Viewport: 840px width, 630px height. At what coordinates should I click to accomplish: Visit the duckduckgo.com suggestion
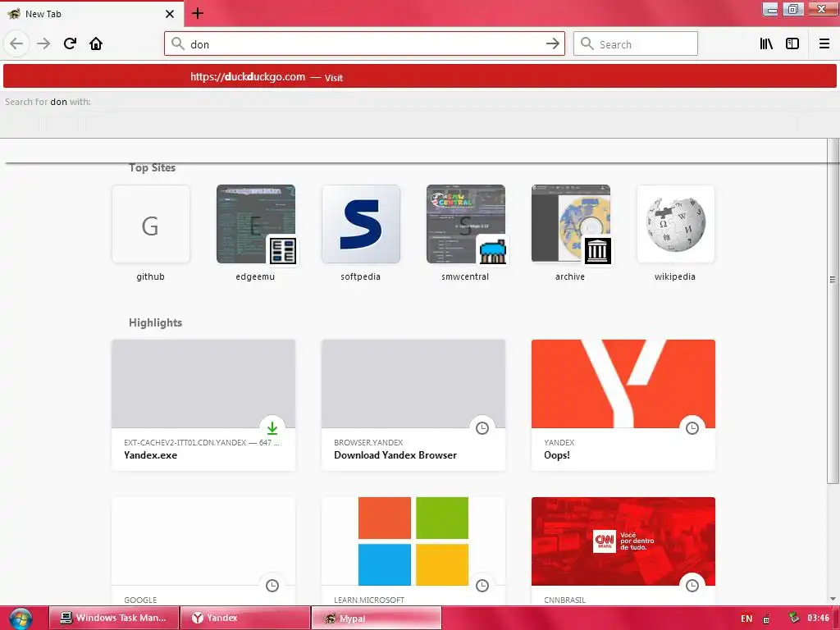coord(419,76)
